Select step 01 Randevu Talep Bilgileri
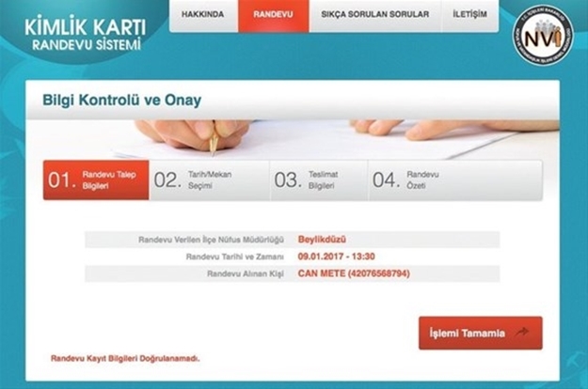588x389 pixels. click(x=96, y=180)
